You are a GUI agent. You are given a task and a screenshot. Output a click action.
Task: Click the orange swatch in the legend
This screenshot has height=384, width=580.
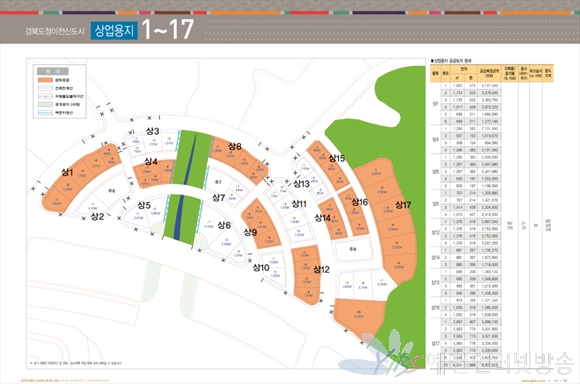point(45,80)
